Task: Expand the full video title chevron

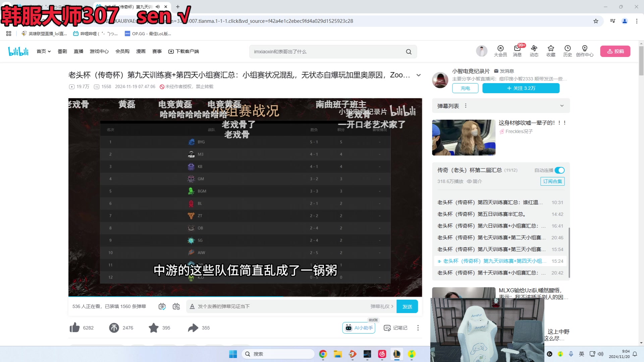Action: point(419,75)
